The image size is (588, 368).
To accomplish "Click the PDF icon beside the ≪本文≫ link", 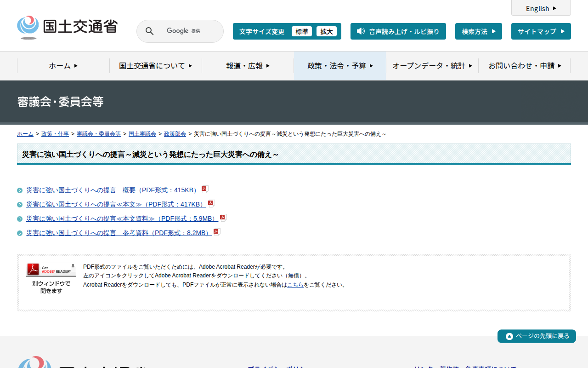I will click(211, 203).
